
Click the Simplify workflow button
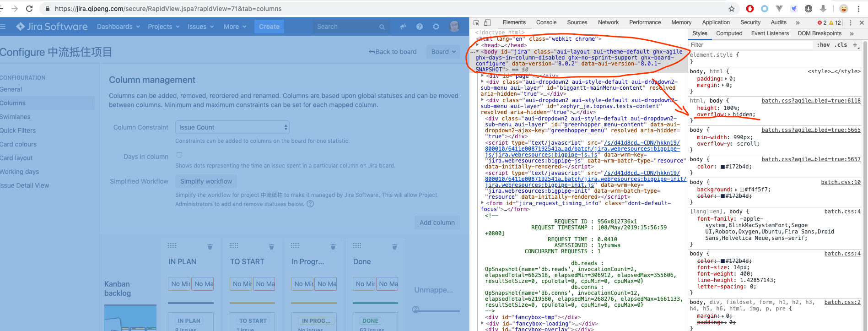206,181
